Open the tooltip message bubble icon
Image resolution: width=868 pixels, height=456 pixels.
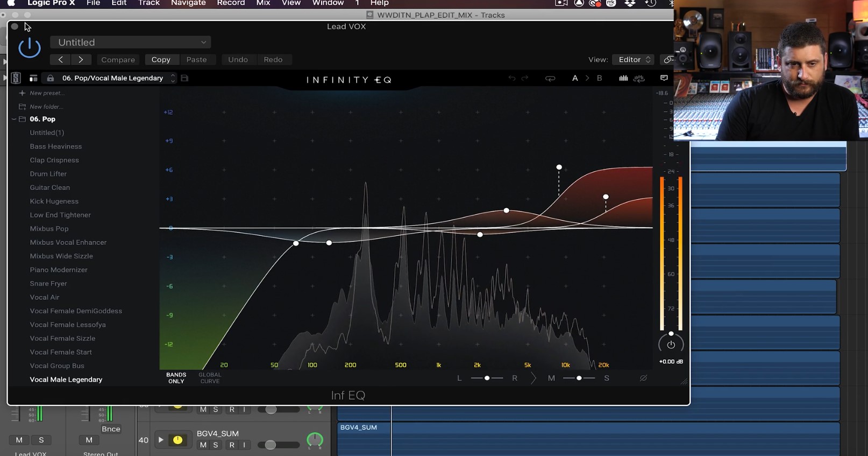tap(664, 78)
